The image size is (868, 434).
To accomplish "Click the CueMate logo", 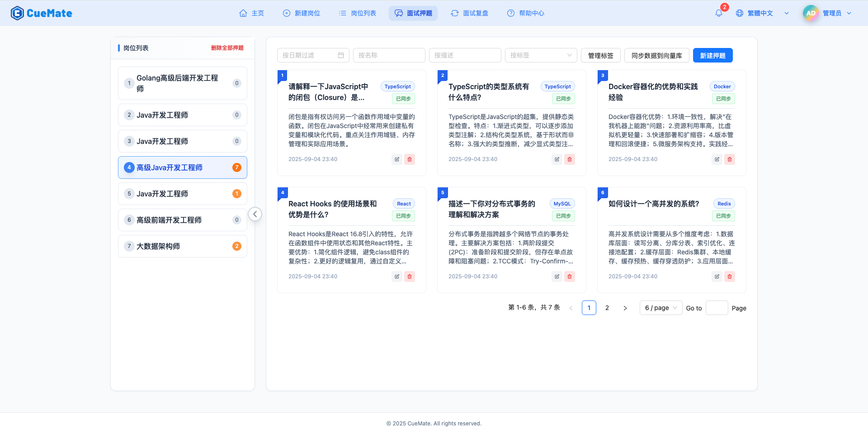I will tap(42, 13).
